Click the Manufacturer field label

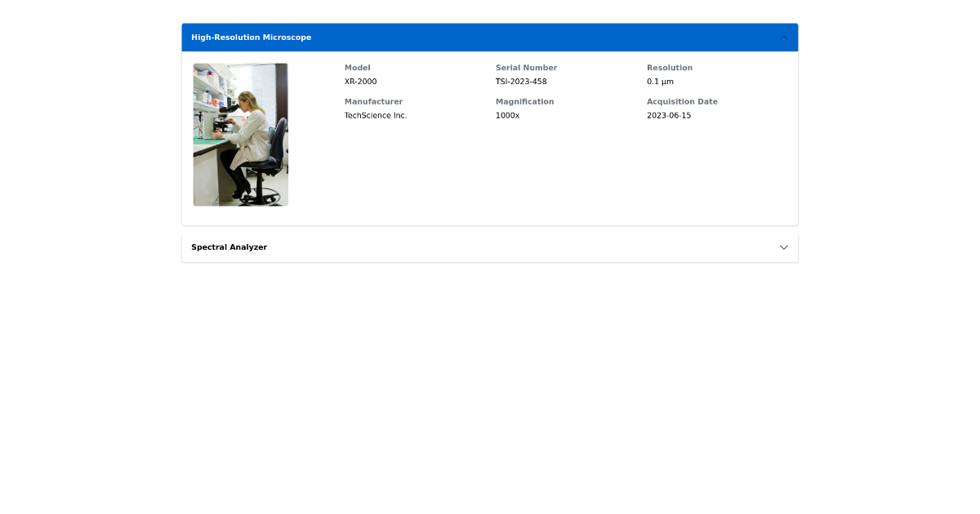point(373,101)
